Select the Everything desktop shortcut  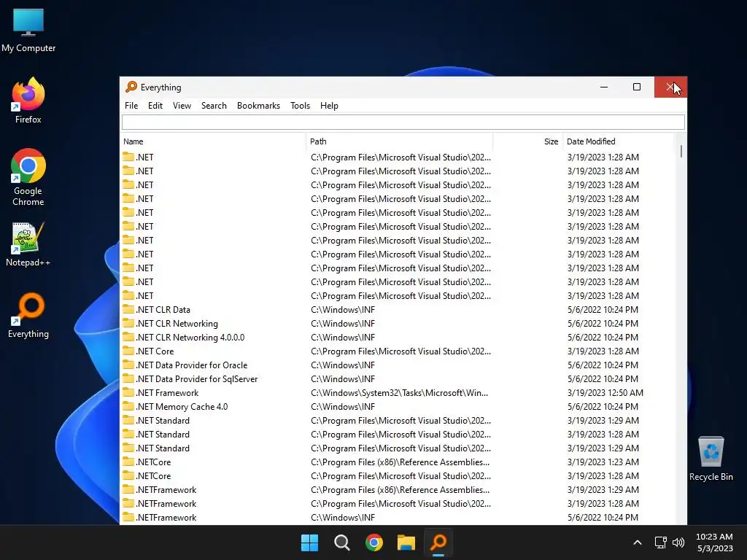28,315
